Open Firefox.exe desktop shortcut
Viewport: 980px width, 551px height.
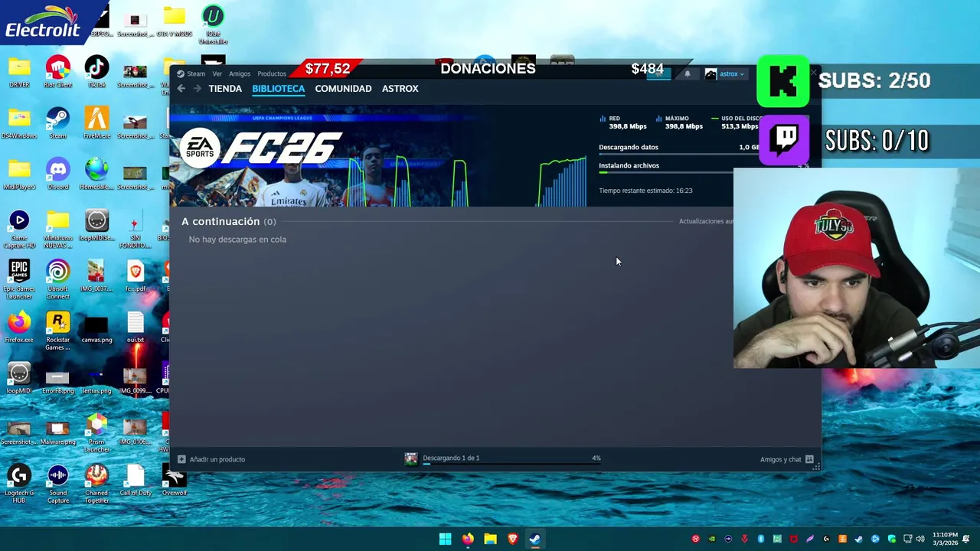[19, 327]
